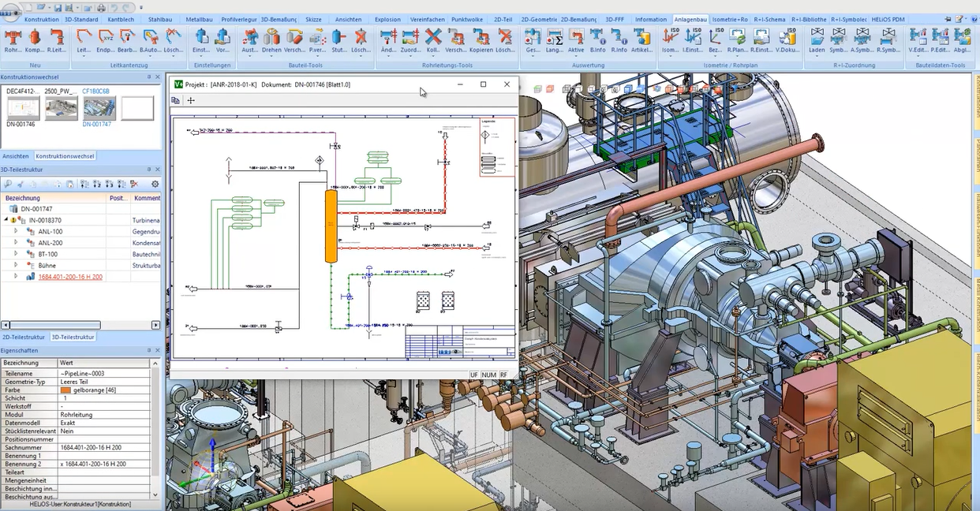This screenshot has width=980, height=511.
Task: Click the Koll. collision check icon
Action: click(x=432, y=38)
